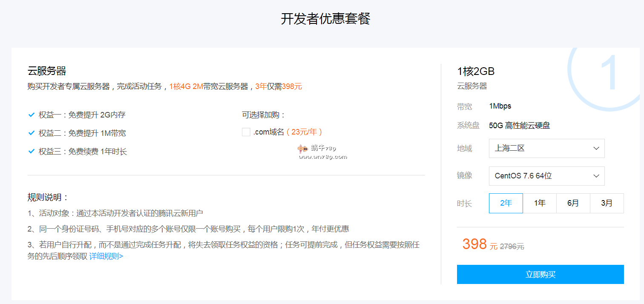Viewport: 644px width, 304px height.
Task: Click the 开发者优惠套餐 page title
Action: pos(325,19)
